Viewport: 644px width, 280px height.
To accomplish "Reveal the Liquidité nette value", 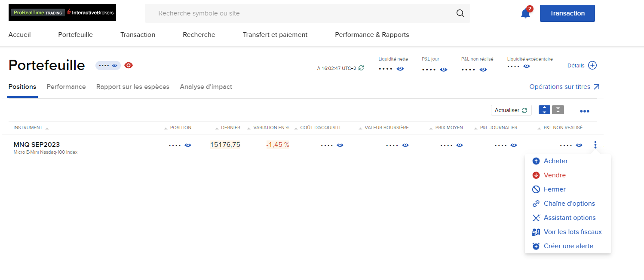I will point(400,69).
